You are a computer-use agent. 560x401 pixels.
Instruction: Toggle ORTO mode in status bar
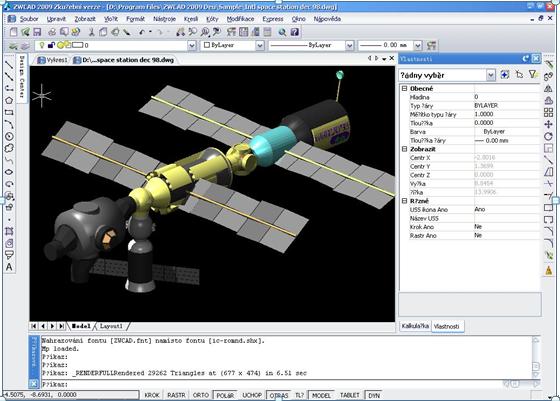(x=201, y=395)
